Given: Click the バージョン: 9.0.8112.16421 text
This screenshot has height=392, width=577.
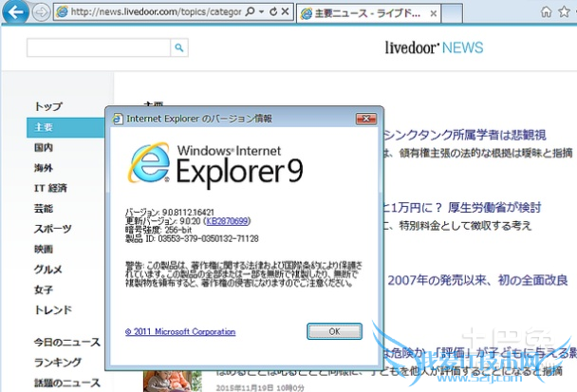Looking at the screenshot, I should (x=170, y=213).
